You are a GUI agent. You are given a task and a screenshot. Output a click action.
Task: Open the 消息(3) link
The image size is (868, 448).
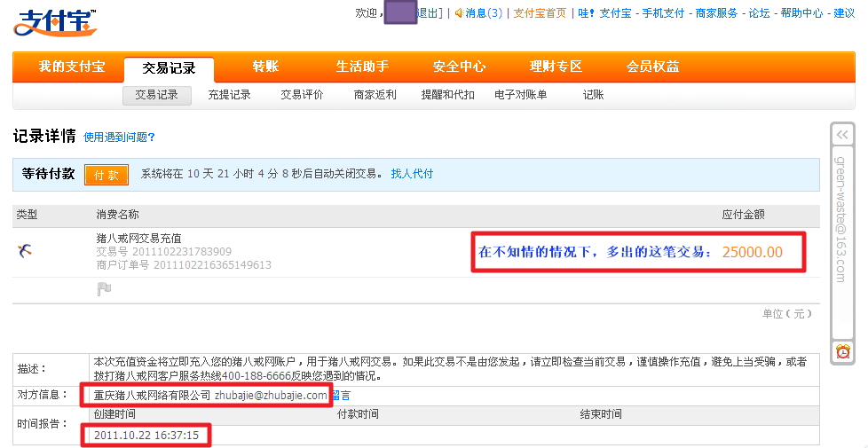484,13
